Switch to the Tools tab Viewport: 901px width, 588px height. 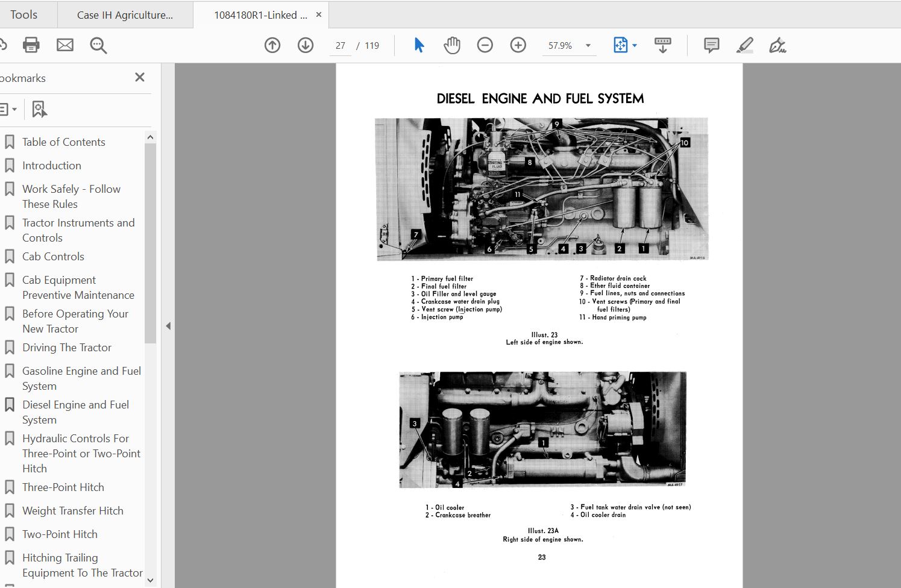pyautogui.click(x=24, y=14)
